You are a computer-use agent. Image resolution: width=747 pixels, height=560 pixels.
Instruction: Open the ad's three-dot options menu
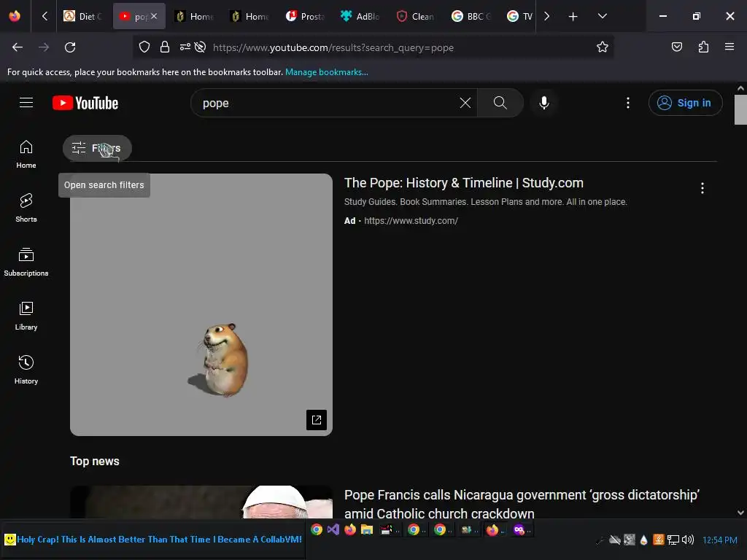pos(702,188)
